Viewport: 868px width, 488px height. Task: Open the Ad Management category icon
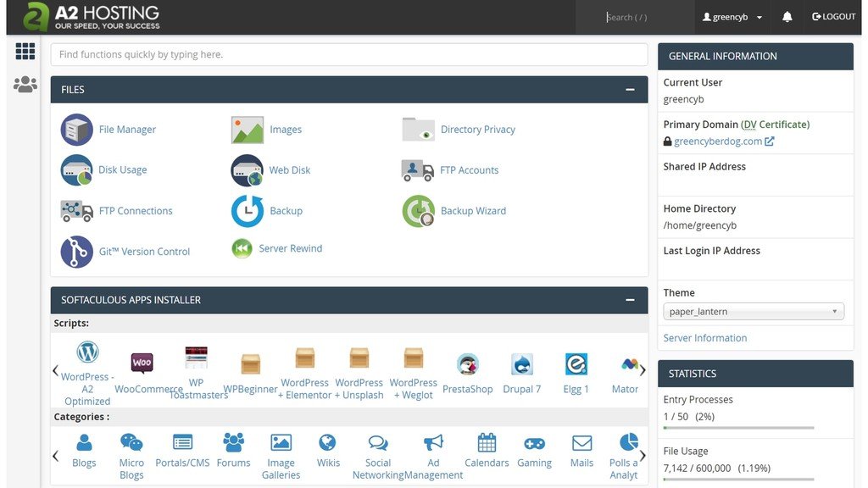point(433,442)
